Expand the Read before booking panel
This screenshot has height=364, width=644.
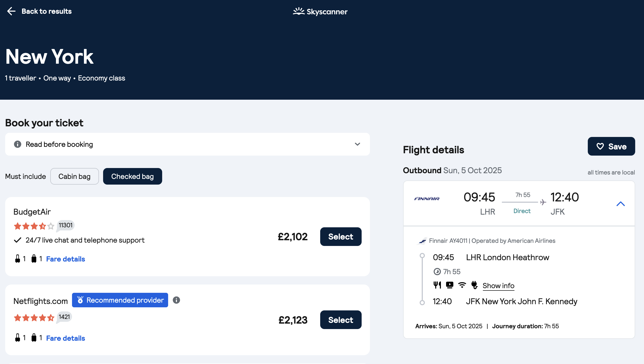(357, 144)
